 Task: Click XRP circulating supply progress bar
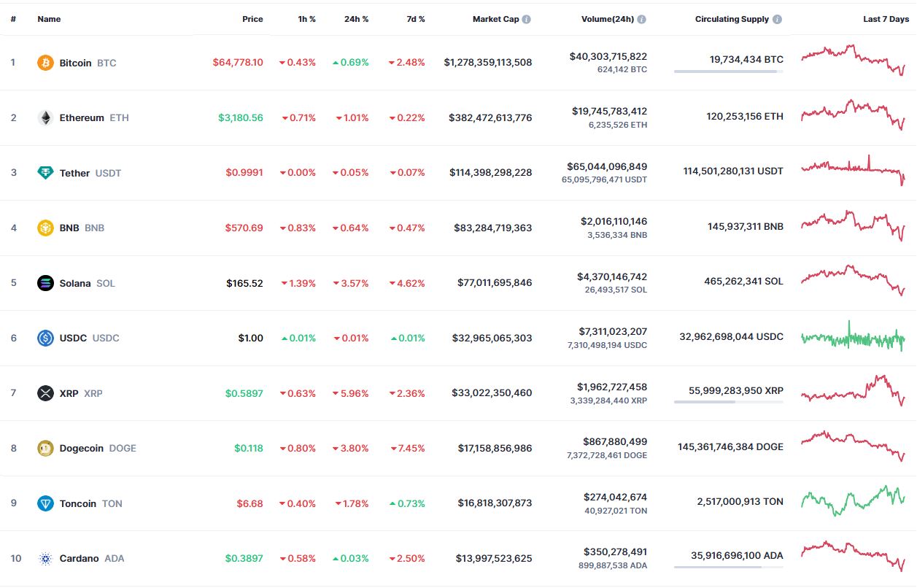click(729, 402)
